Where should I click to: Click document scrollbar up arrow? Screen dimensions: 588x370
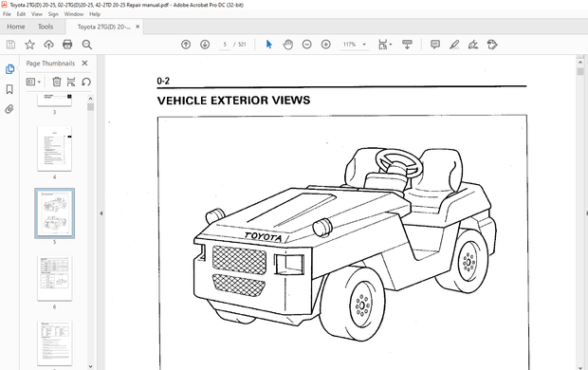[580, 62]
